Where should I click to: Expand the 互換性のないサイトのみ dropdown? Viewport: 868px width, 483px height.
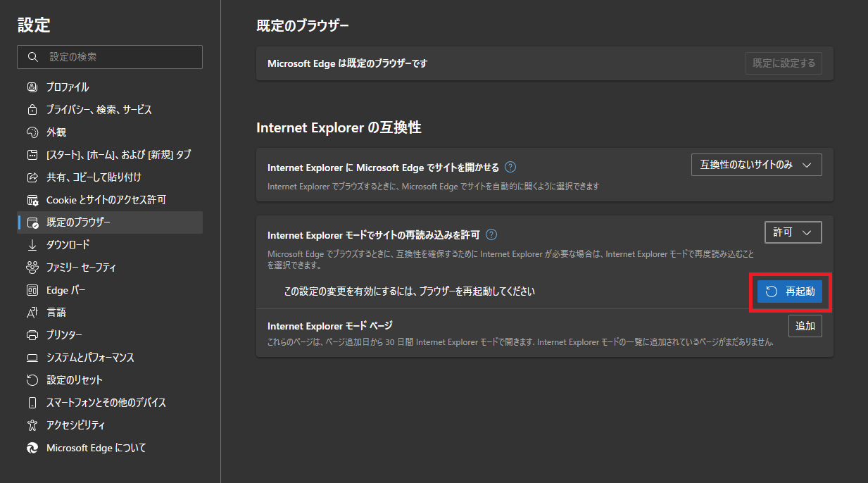point(757,165)
